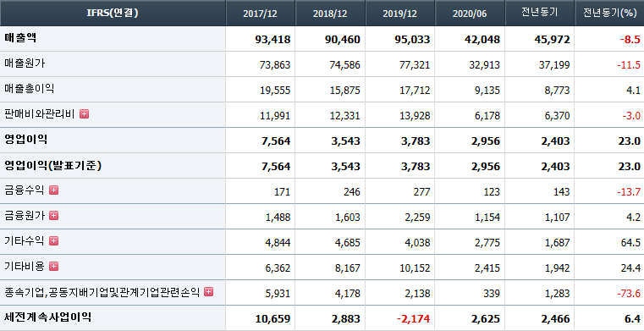Click the 10,152 other expenses value
Screen dimensions: 644x331
coord(415,268)
